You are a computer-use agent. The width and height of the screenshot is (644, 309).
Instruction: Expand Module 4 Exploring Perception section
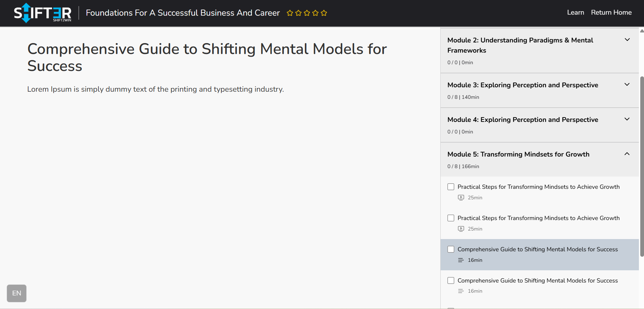pos(627,119)
